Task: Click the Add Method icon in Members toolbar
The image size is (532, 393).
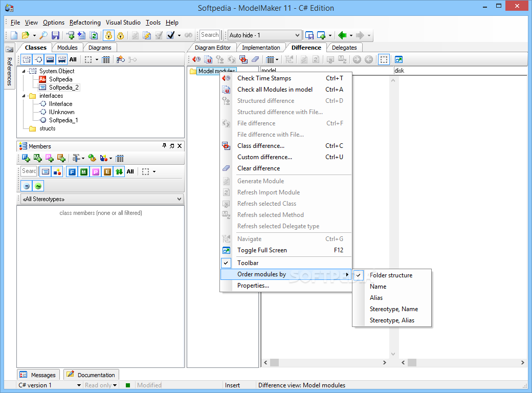Action: 38,158
